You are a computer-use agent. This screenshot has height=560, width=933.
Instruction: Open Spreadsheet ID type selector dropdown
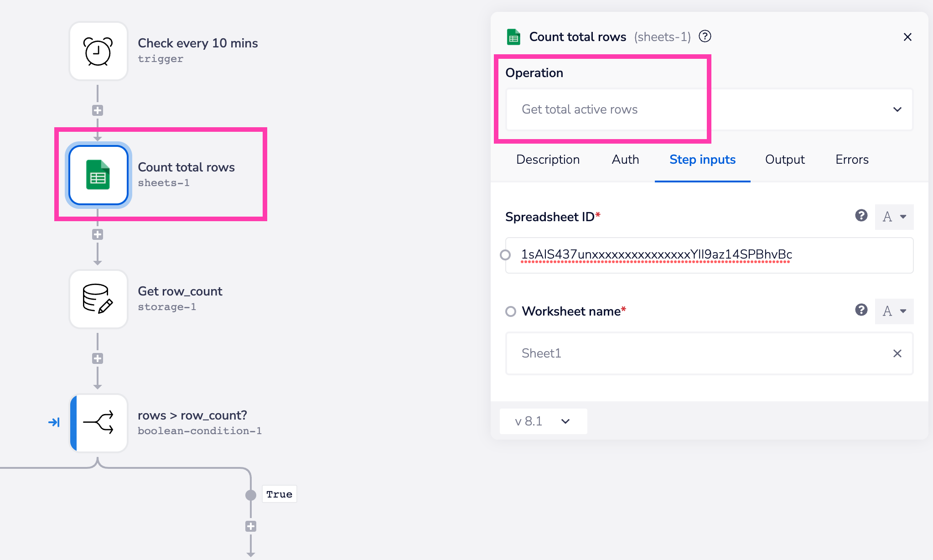894,217
